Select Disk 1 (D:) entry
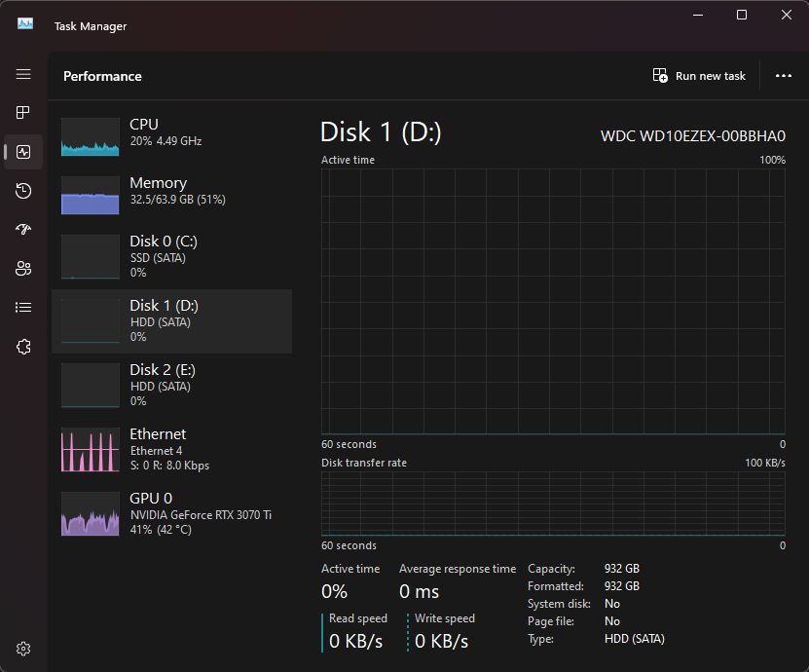The image size is (809, 672). (x=171, y=321)
